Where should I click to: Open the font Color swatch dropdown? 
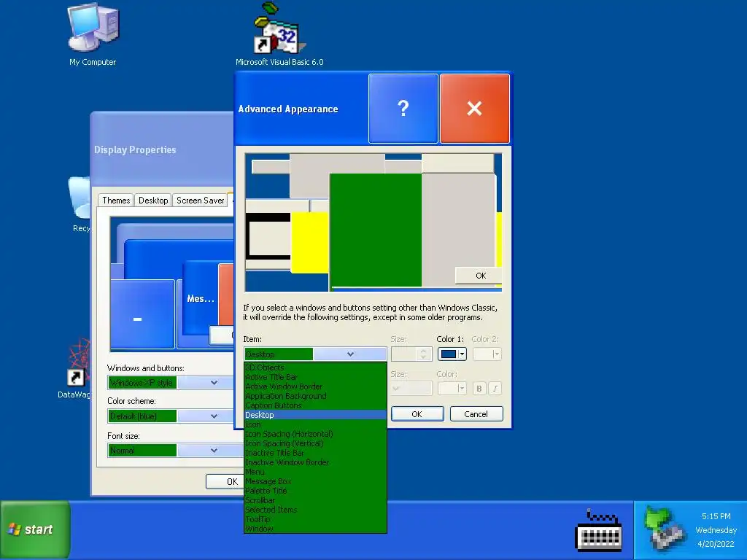click(x=452, y=389)
